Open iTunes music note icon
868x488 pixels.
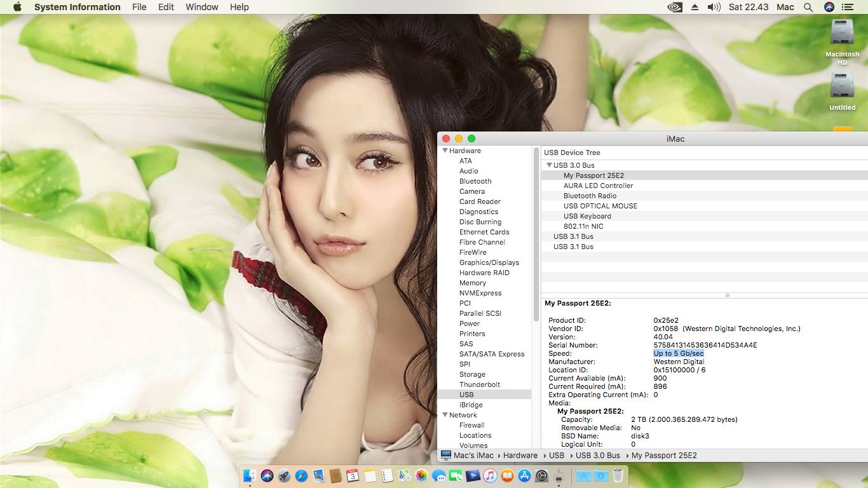coord(490,475)
